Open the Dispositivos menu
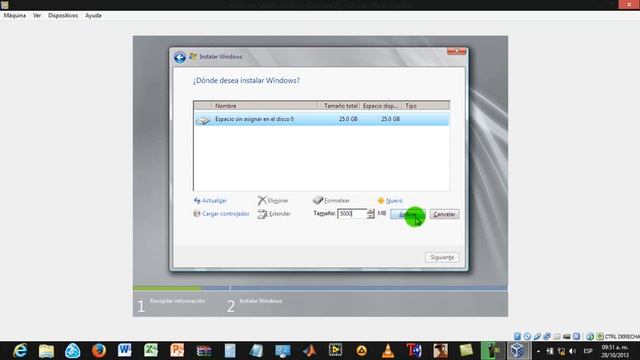The height and width of the screenshot is (360, 640). coord(63,16)
